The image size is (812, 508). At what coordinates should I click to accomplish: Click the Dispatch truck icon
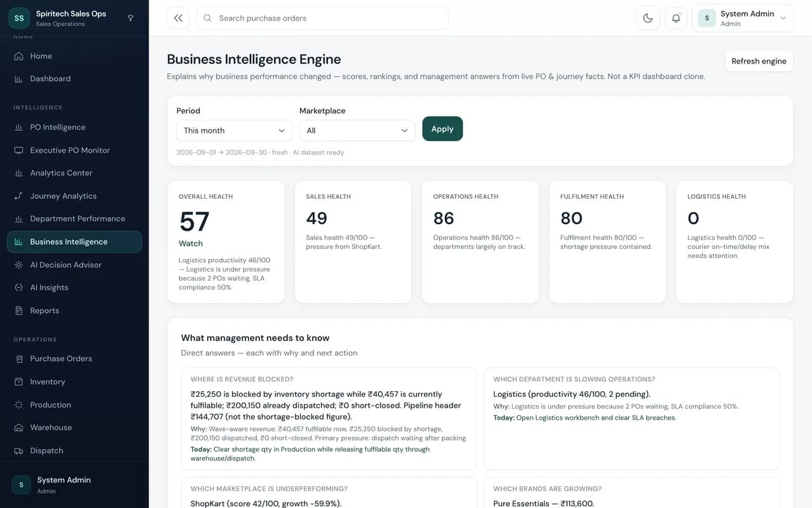(18, 451)
